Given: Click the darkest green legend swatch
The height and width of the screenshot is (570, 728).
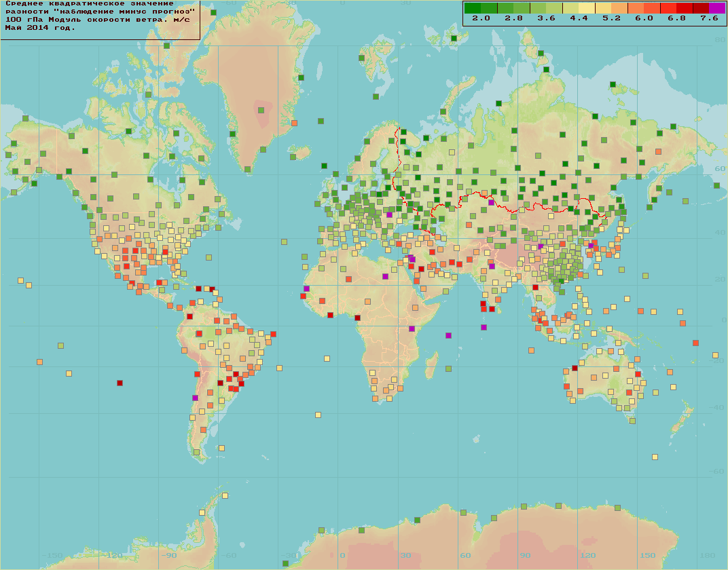Looking at the screenshot, I should (x=473, y=8).
